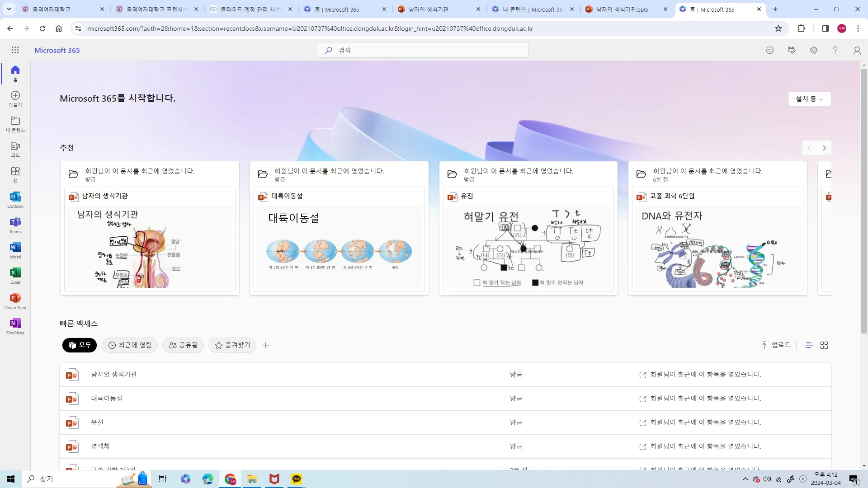Open the app launcher grid icon
Image resolution: width=868 pixels, height=488 pixels.
[15, 50]
